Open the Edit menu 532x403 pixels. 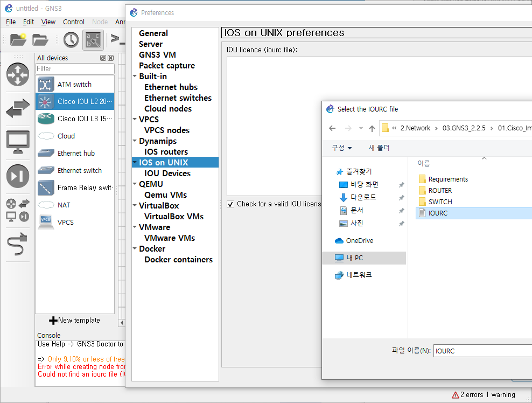(x=29, y=22)
